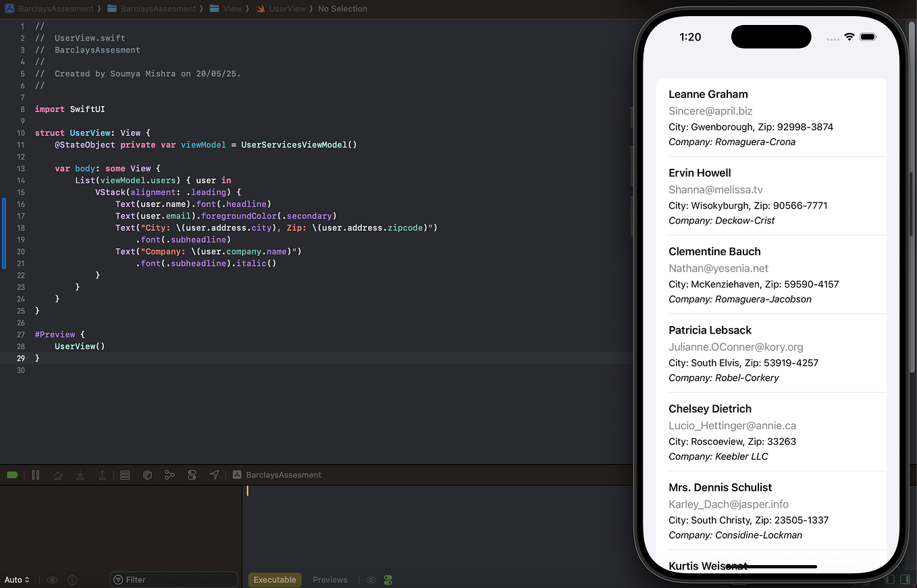The height and width of the screenshot is (588, 917).
Task: Click the BarclaysAssesment process name in debug bar
Action: tap(283, 475)
